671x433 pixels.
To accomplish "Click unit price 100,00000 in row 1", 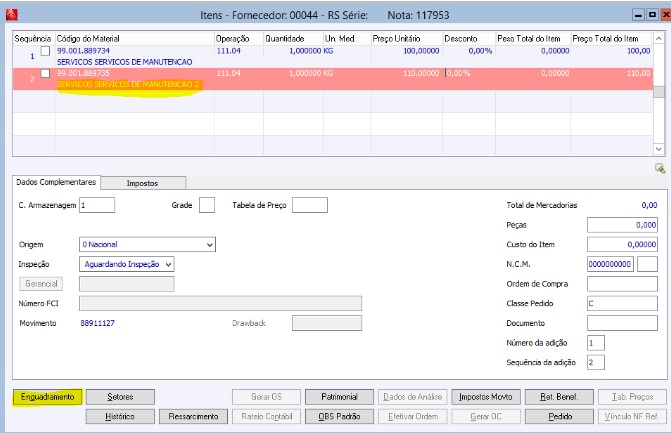I will click(421, 51).
